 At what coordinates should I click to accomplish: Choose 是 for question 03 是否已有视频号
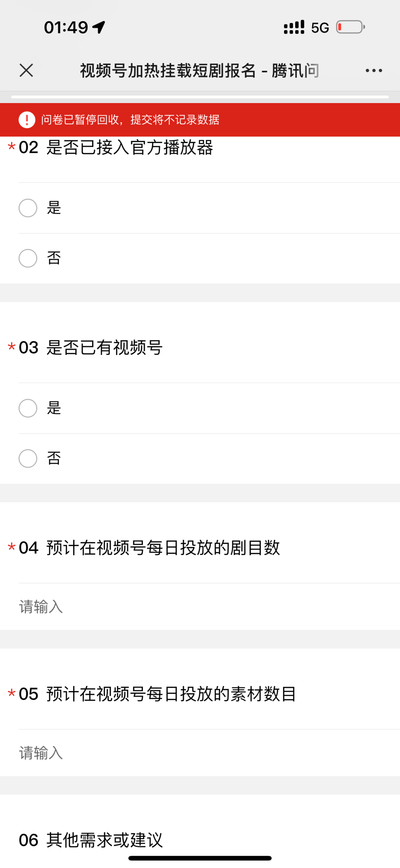(27, 408)
